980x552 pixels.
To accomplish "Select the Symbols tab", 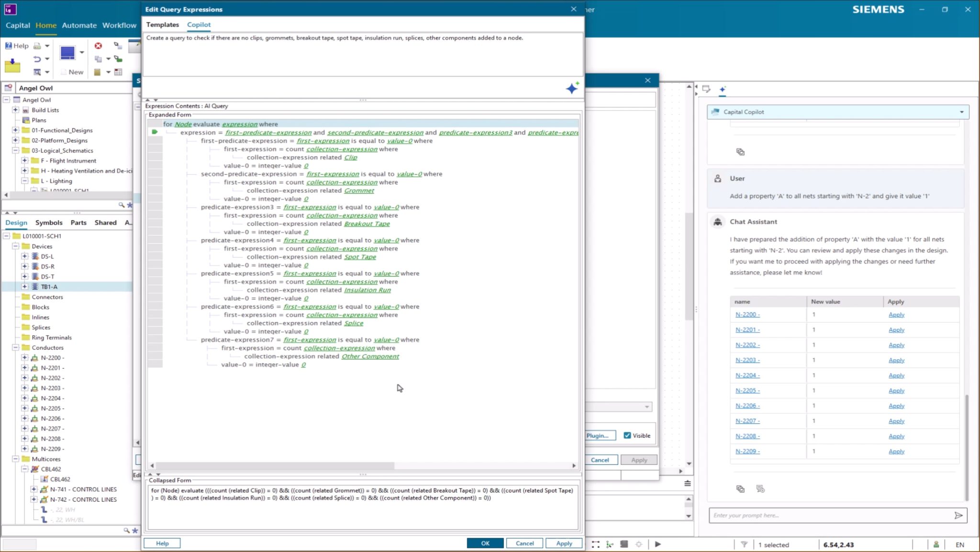I will [49, 223].
